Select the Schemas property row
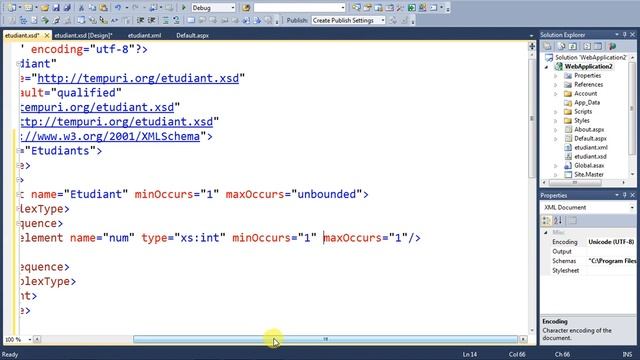The height and width of the screenshot is (360, 640). tap(589, 261)
